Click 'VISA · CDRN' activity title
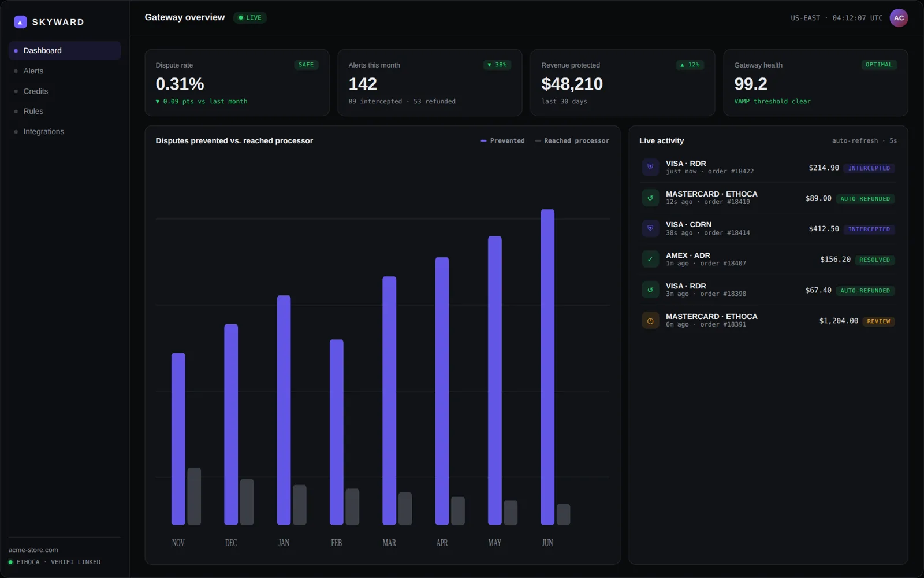 [688, 224]
